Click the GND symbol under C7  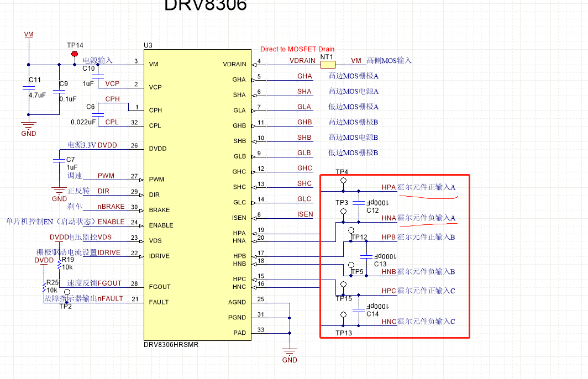tap(59, 193)
